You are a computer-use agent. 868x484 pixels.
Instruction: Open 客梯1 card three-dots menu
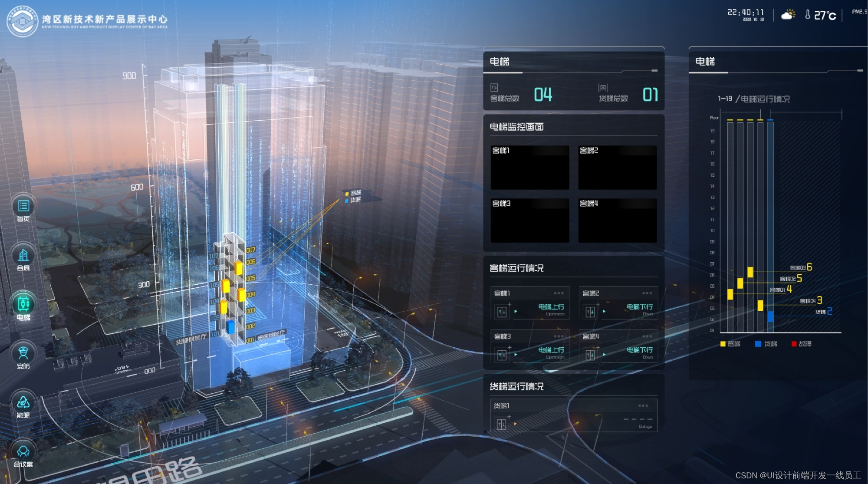pyautogui.click(x=559, y=293)
